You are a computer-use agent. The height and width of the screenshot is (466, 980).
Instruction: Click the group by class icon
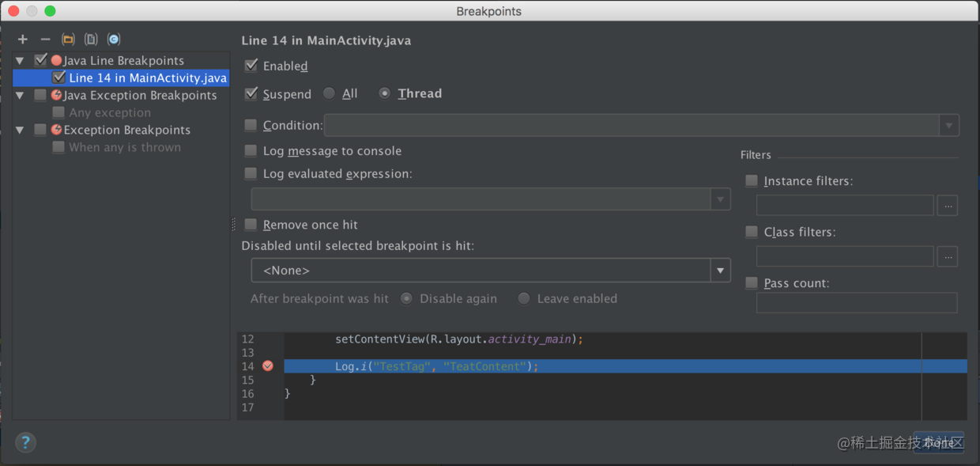(114, 40)
